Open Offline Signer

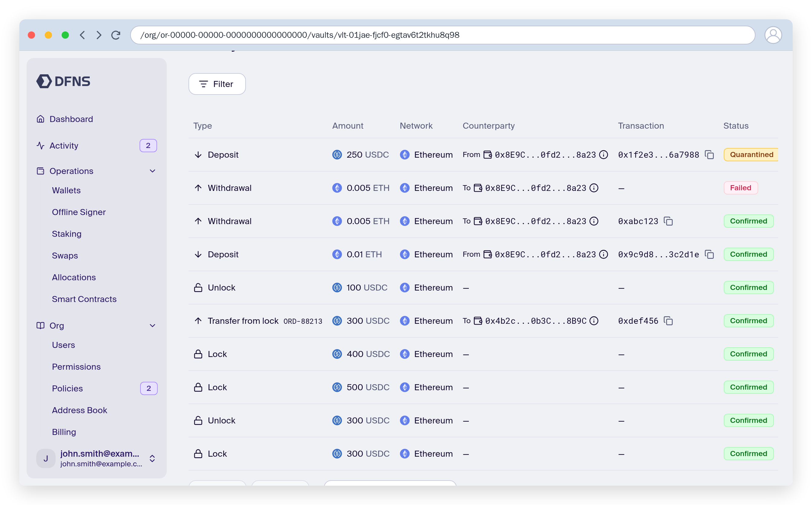(x=79, y=212)
